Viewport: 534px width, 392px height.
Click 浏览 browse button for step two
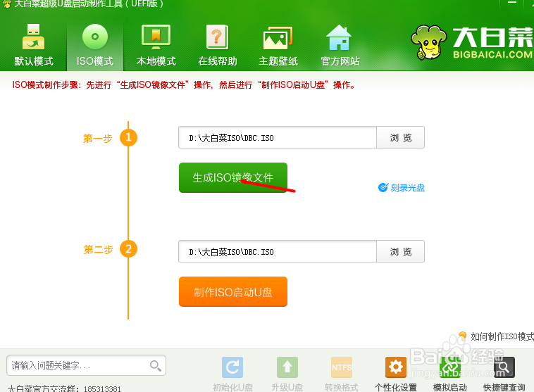(400, 251)
